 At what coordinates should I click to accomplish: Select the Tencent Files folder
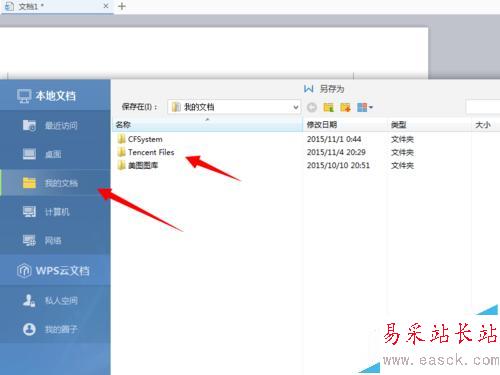(x=146, y=152)
